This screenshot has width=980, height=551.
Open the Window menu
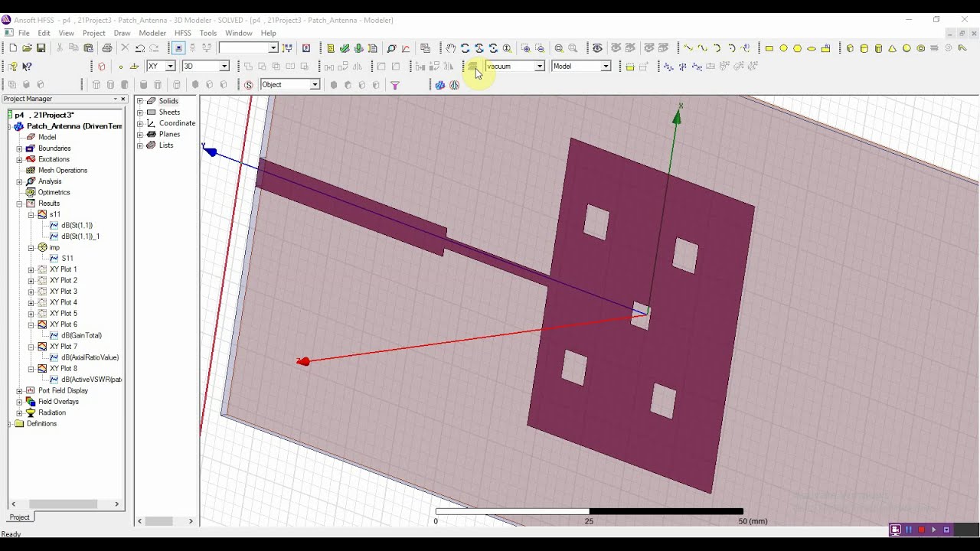239,34
